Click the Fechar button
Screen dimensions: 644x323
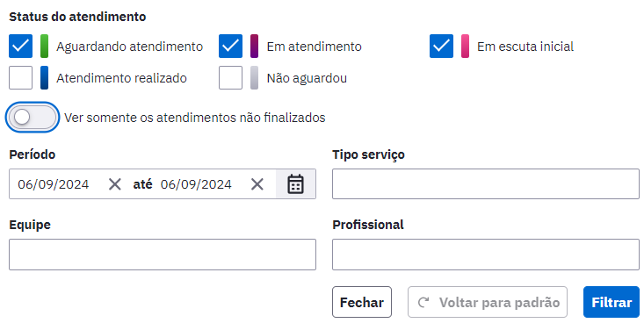362,302
